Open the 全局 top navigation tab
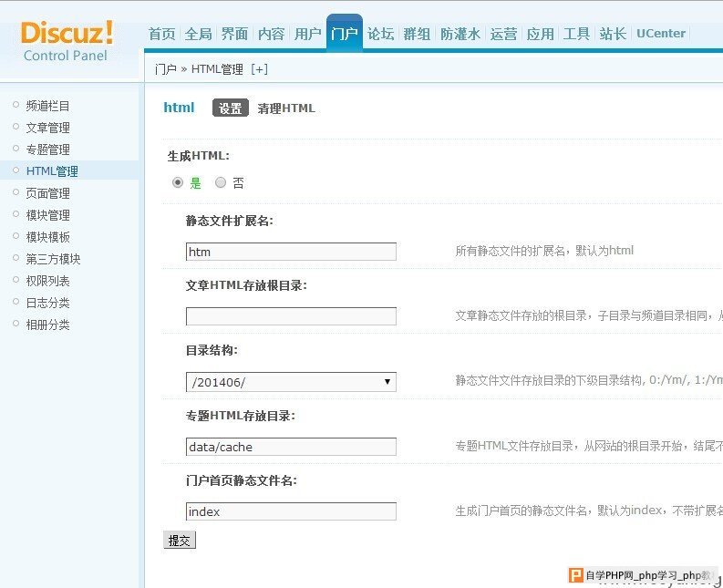This screenshot has width=723, height=588. pyautogui.click(x=198, y=34)
